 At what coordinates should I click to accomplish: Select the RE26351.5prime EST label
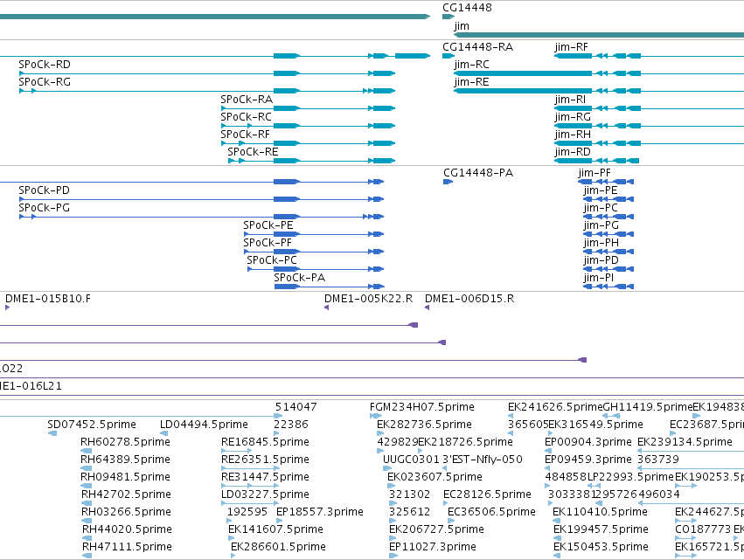click(265, 460)
